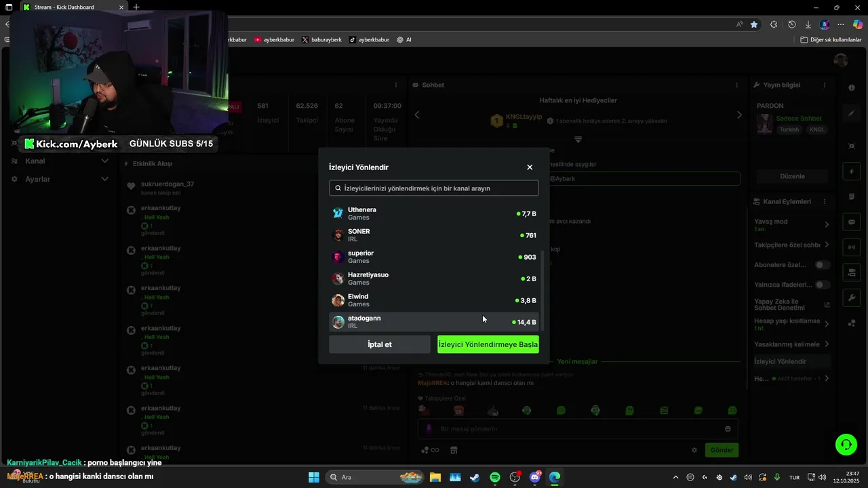Go to next gifter with right arrow

tap(739, 115)
